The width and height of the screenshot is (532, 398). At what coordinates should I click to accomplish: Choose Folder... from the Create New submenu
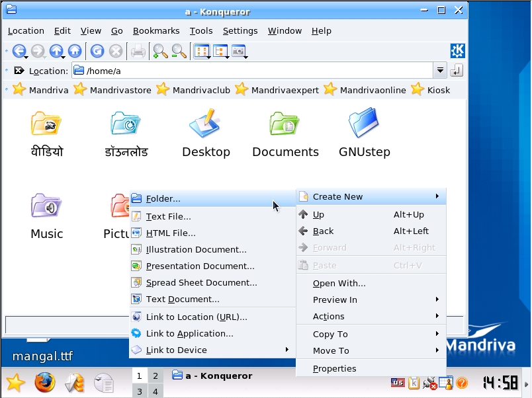click(x=163, y=198)
